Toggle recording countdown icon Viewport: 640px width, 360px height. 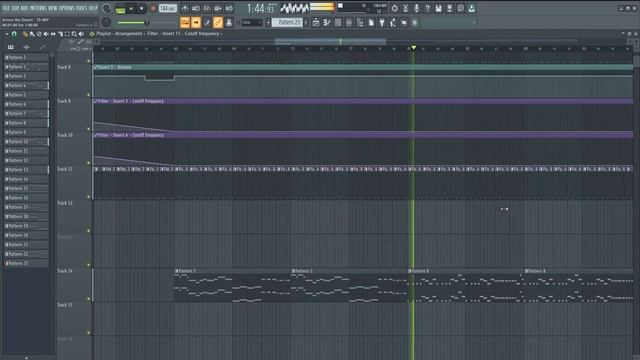(207, 8)
